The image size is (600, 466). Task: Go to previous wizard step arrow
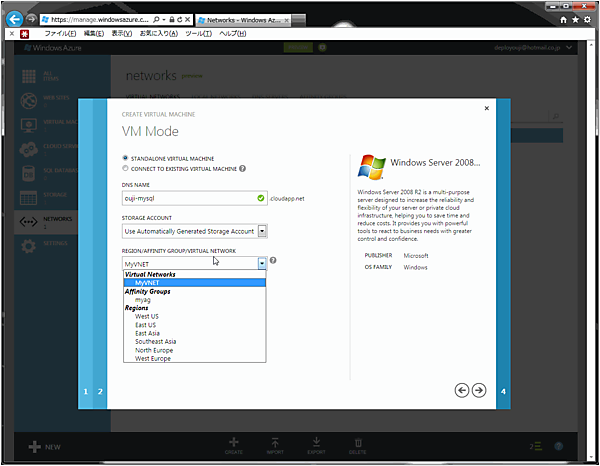[462, 390]
